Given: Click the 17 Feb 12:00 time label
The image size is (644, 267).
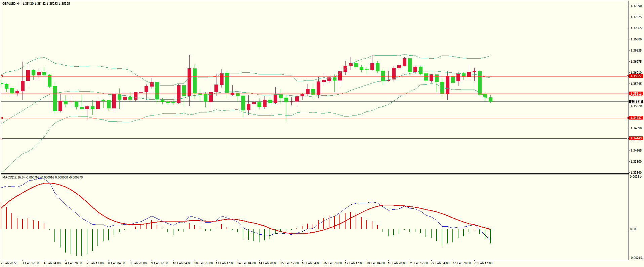Looking at the screenshot, I should point(354,263).
